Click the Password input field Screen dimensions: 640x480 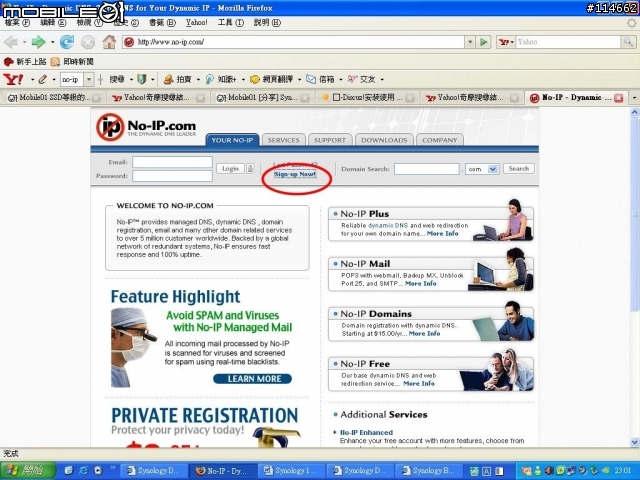[x=172, y=176]
